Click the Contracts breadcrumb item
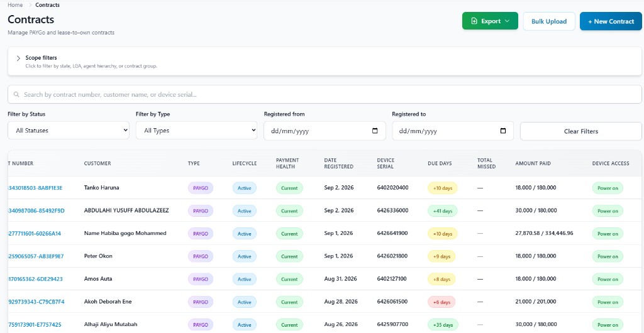Viewport: 644px width, 333px height. (x=47, y=5)
